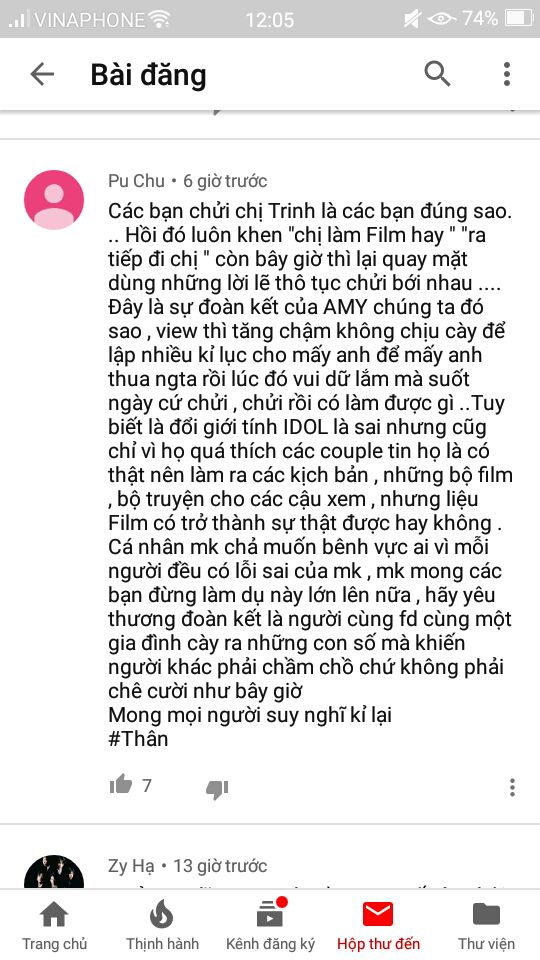Open options menu for Pu Chu's comment
This screenshot has width=540, height=960.
tap(512, 787)
